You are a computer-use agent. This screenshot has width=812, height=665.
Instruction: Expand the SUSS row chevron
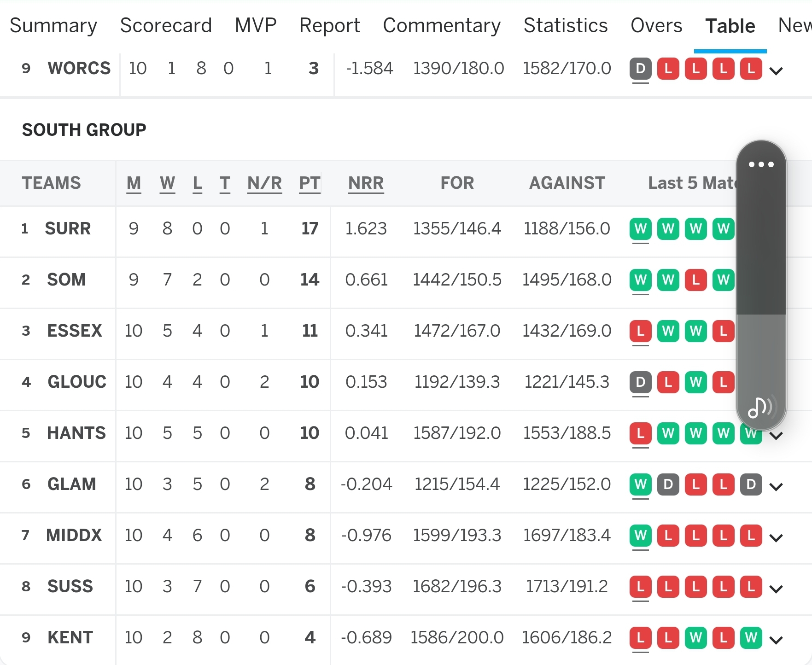pos(776,589)
